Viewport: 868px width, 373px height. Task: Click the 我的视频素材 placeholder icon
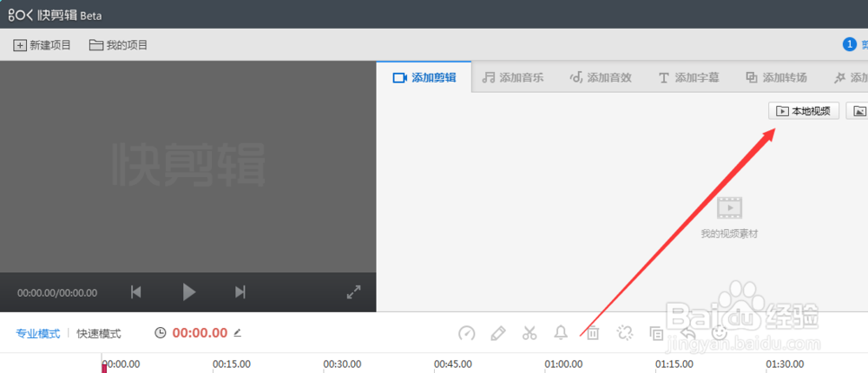[x=729, y=207]
